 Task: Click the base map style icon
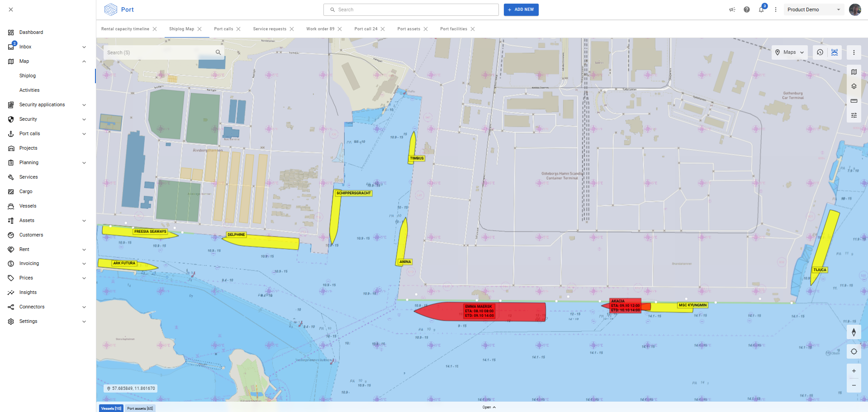pyautogui.click(x=854, y=72)
